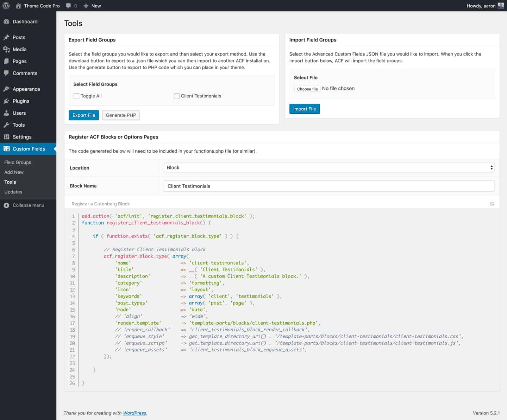The image size is (507, 420).
Task: Open the Location dropdown set to Block
Action: (329, 167)
